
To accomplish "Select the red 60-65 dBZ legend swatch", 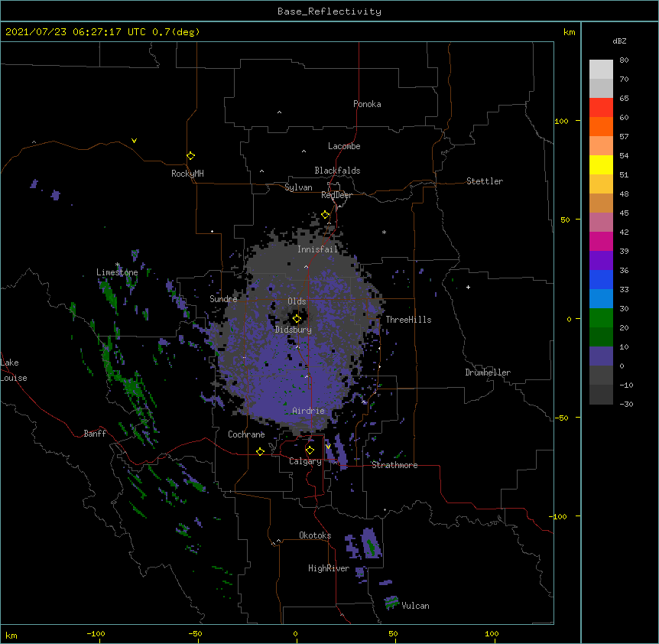I will click(x=601, y=107).
